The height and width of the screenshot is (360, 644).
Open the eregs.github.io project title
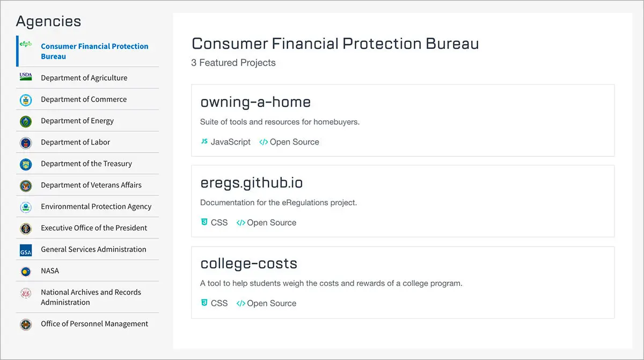click(251, 183)
